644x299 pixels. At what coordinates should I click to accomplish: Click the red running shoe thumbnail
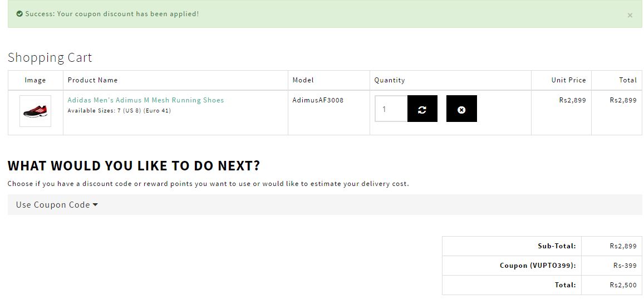tap(35, 111)
